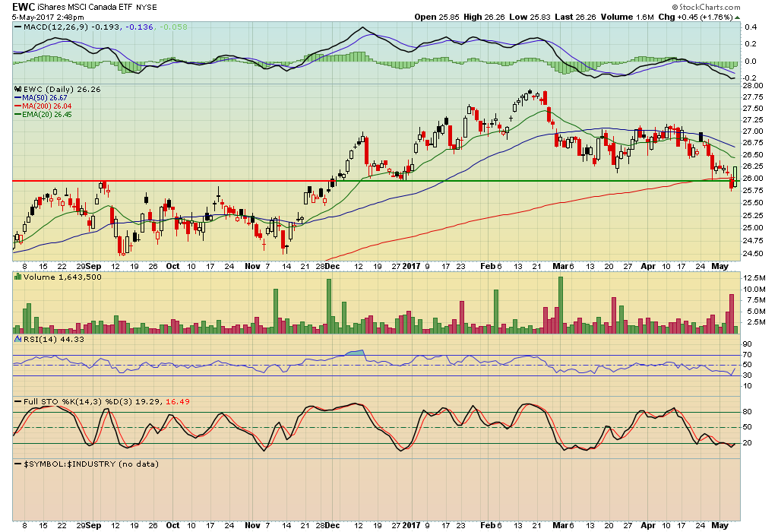Click the green up-triangle beside Chg
The image size is (778, 532).
(x=737, y=17)
